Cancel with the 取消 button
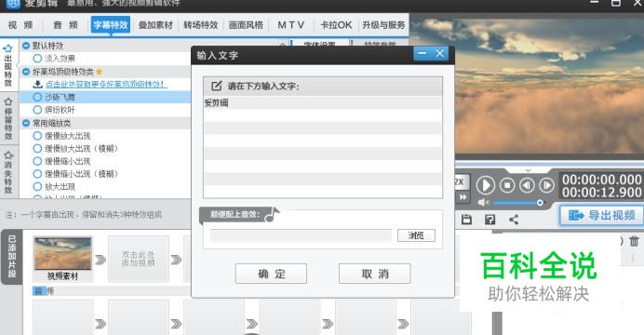644x335 pixels. coord(374,274)
